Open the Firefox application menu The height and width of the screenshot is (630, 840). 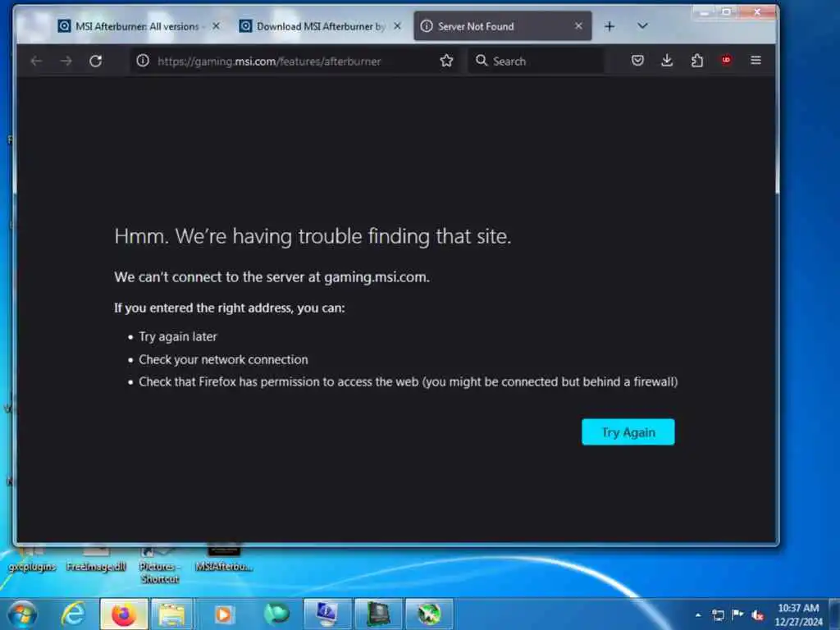(x=756, y=60)
